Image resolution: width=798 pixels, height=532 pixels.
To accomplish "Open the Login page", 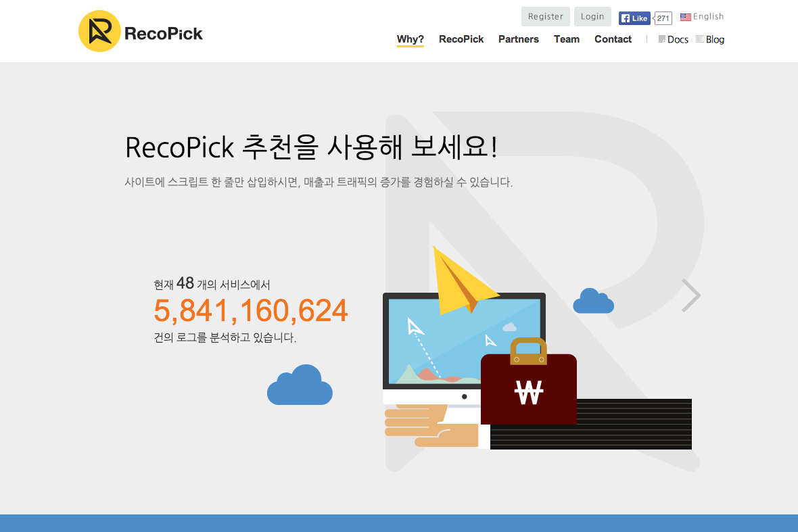I will (592, 16).
